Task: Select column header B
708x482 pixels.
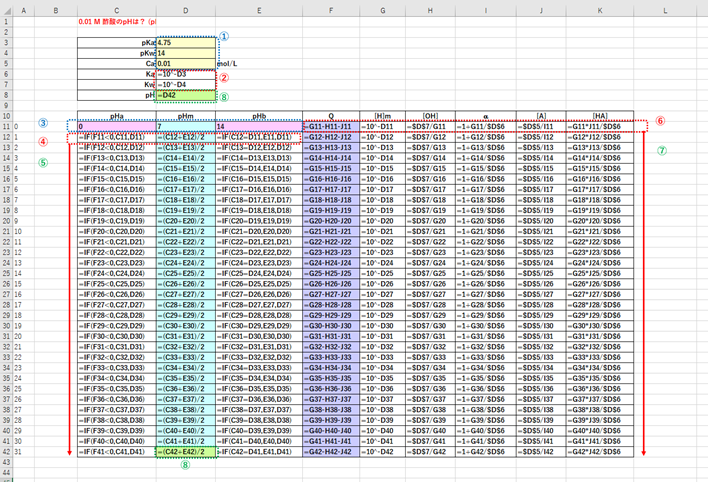Action: pos(56,10)
